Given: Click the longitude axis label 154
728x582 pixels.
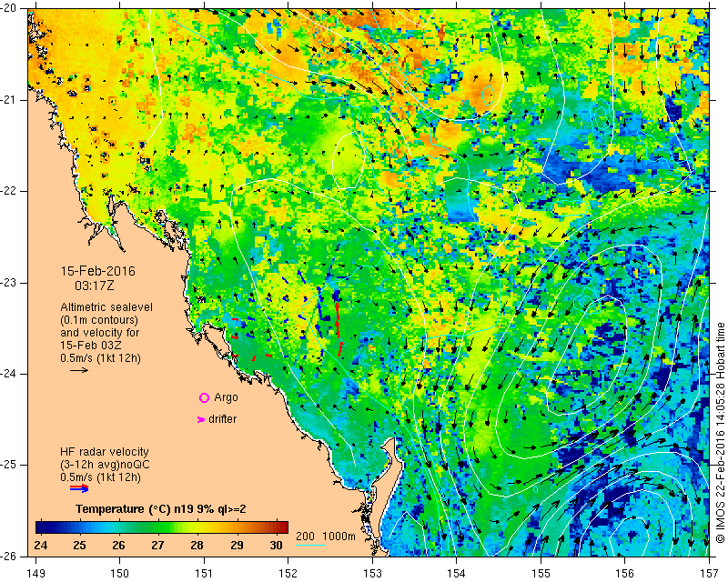Looking at the screenshot, I should point(457,574).
